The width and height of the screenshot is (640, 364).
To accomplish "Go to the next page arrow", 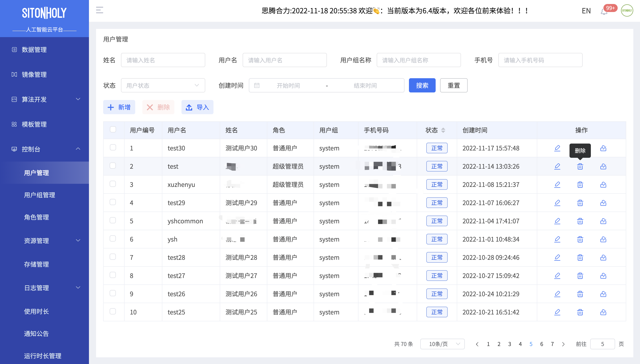I will coord(563,344).
